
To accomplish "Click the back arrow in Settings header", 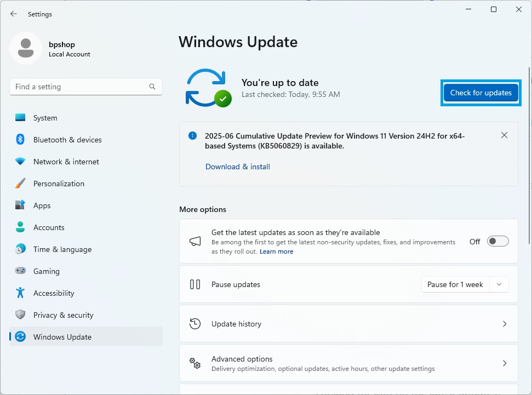I will click(14, 14).
